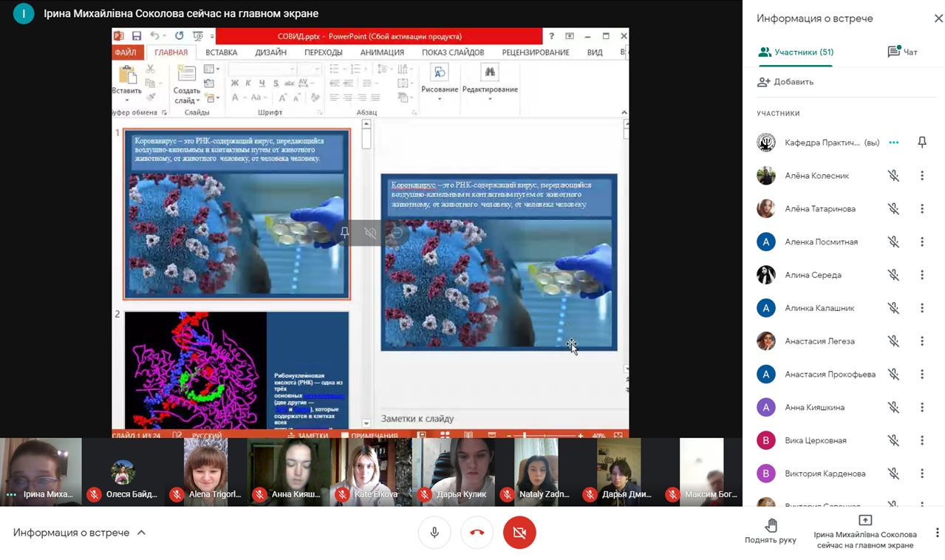The image size is (945, 560).
Task: Click the pin icon overlay on shared screen
Action: [344, 233]
